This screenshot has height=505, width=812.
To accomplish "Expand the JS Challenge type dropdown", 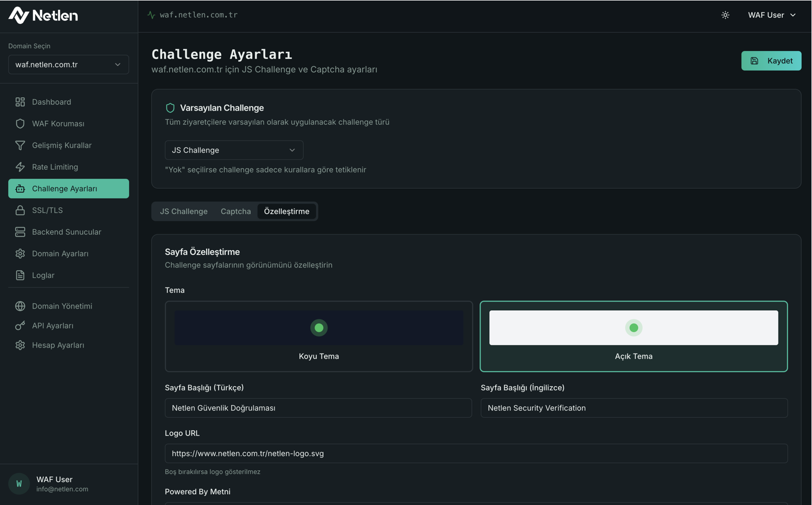I will [x=234, y=150].
